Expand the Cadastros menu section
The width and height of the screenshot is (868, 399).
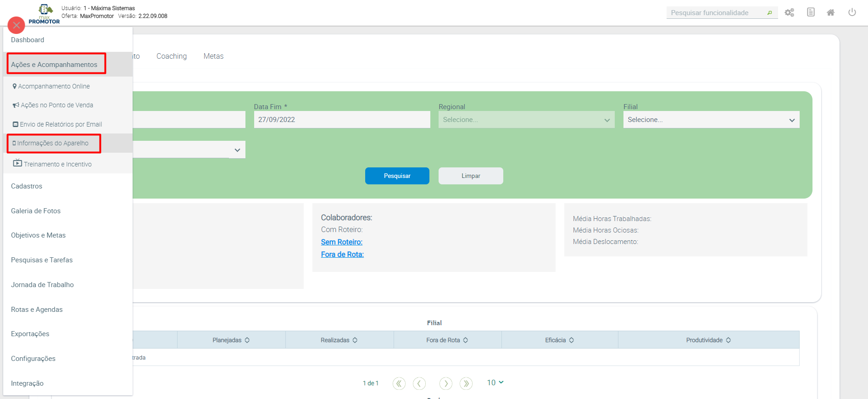pyautogui.click(x=68, y=186)
